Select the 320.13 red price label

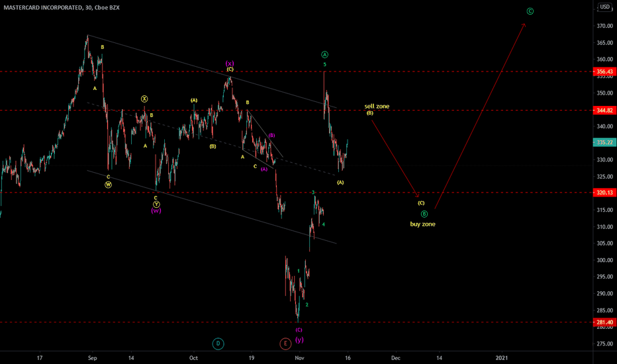tap(605, 193)
